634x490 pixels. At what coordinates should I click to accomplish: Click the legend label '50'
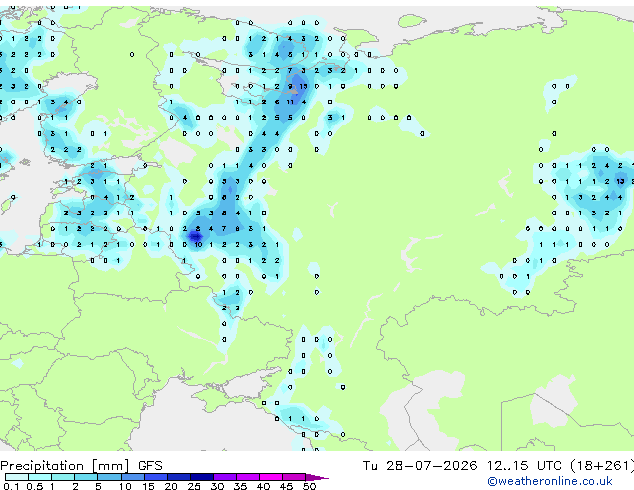(309, 486)
